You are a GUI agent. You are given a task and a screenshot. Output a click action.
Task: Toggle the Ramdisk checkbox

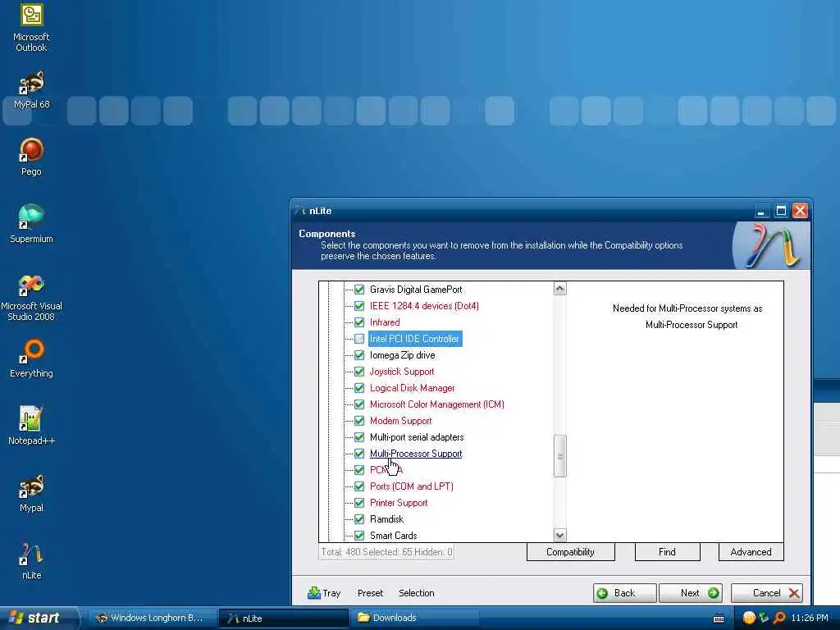[x=359, y=519]
